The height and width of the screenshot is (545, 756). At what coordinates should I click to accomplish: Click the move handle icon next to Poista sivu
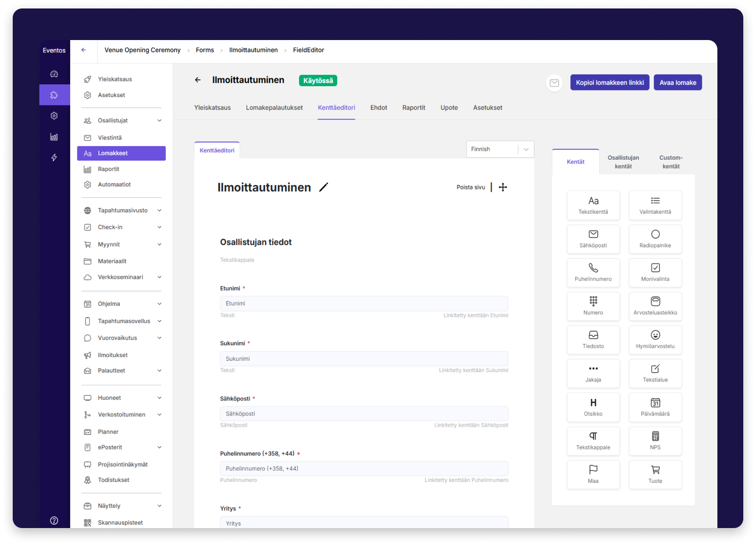503,187
